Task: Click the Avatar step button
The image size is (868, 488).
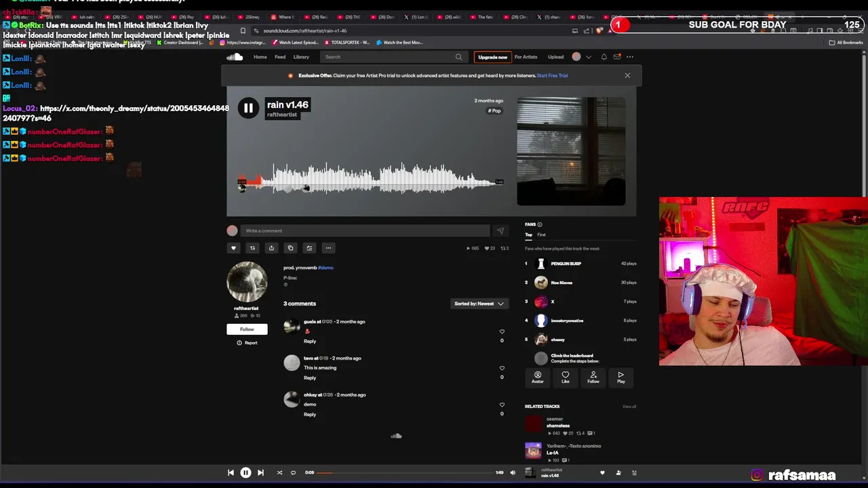Action: coord(538,378)
